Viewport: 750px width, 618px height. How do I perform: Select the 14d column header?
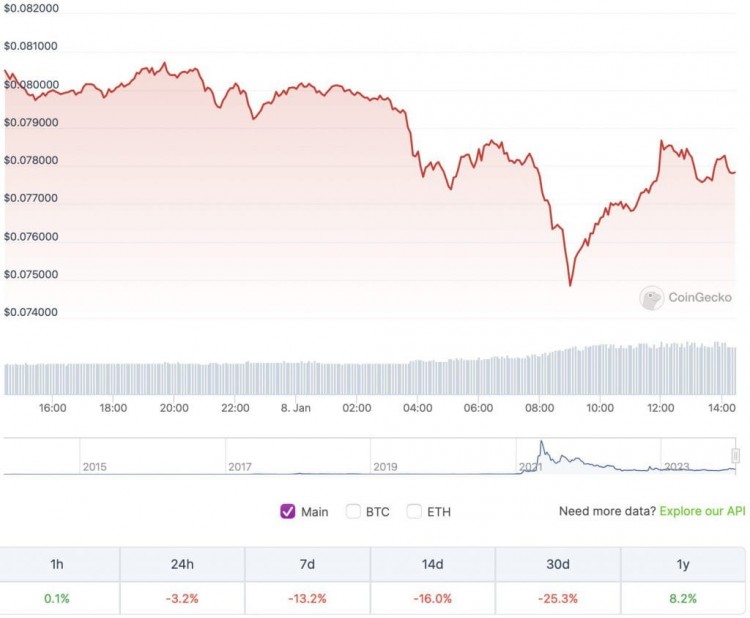(432, 565)
